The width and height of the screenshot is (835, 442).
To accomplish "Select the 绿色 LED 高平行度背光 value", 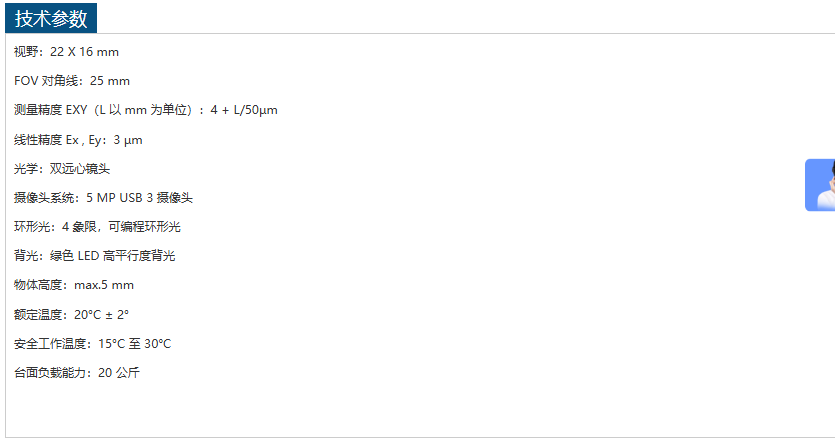I will point(112,256).
